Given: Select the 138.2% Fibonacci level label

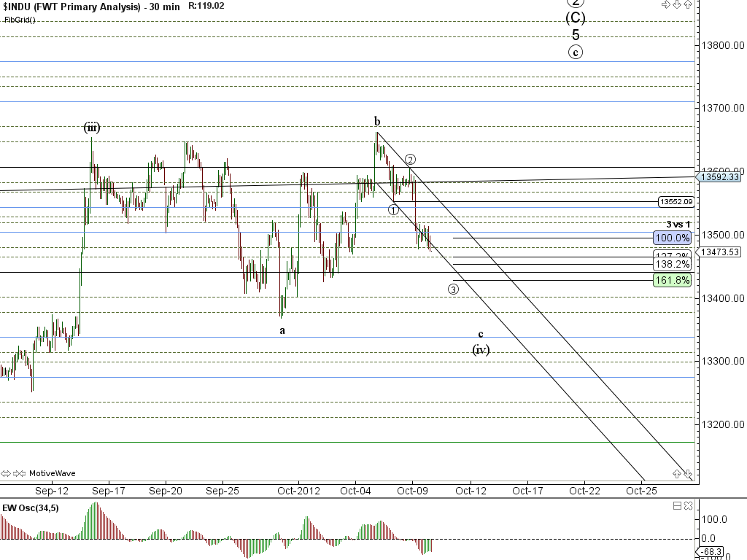Looking at the screenshot, I should [x=672, y=265].
